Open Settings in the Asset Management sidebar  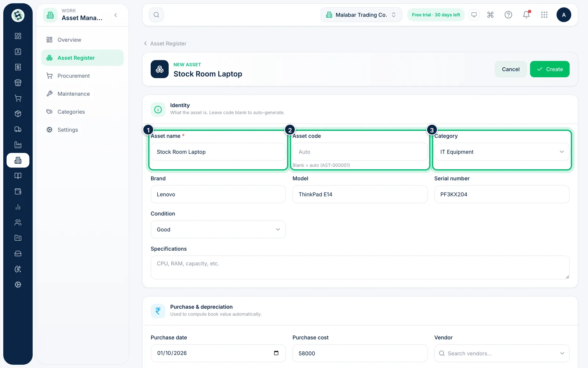pos(82,130)
